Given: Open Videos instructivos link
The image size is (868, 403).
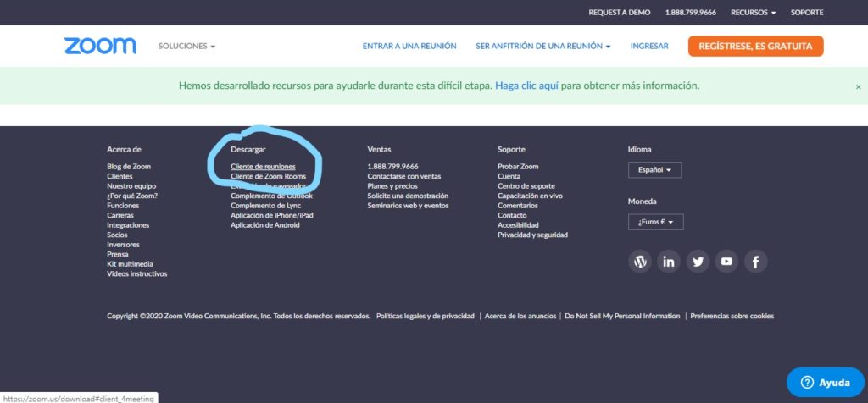Looking at the screenshot, I should coord(136,273).
